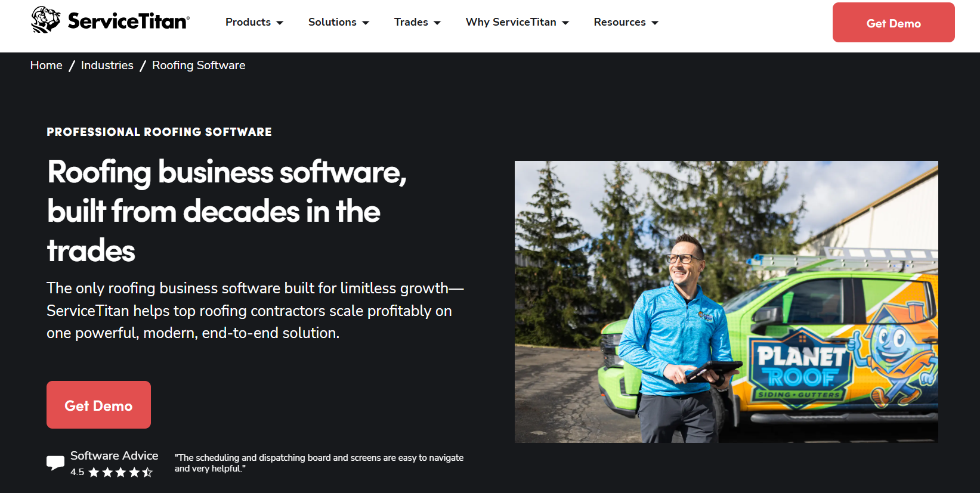Screen dimensions: 980x493
Task: Click the Resources caret arrow
Action: (655, 23)
